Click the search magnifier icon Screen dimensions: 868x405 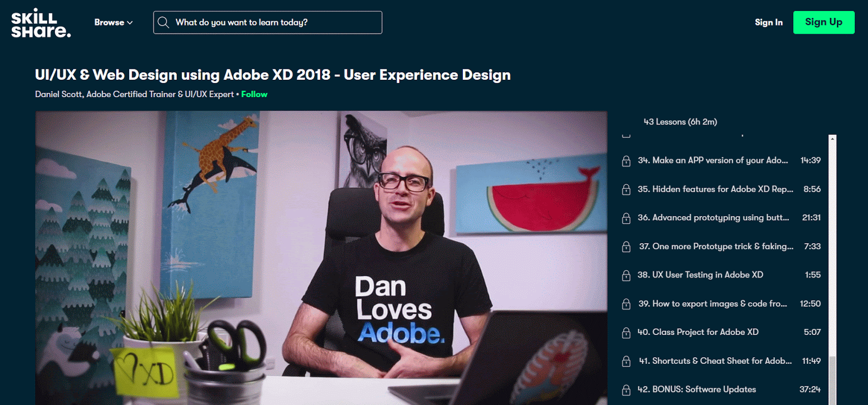[163, 22]
